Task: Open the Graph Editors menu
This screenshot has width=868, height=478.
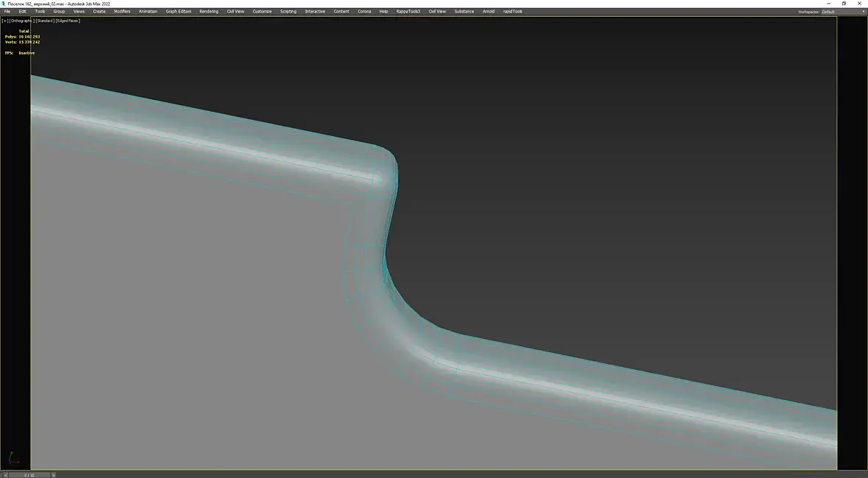Action: tap(178, 11)
